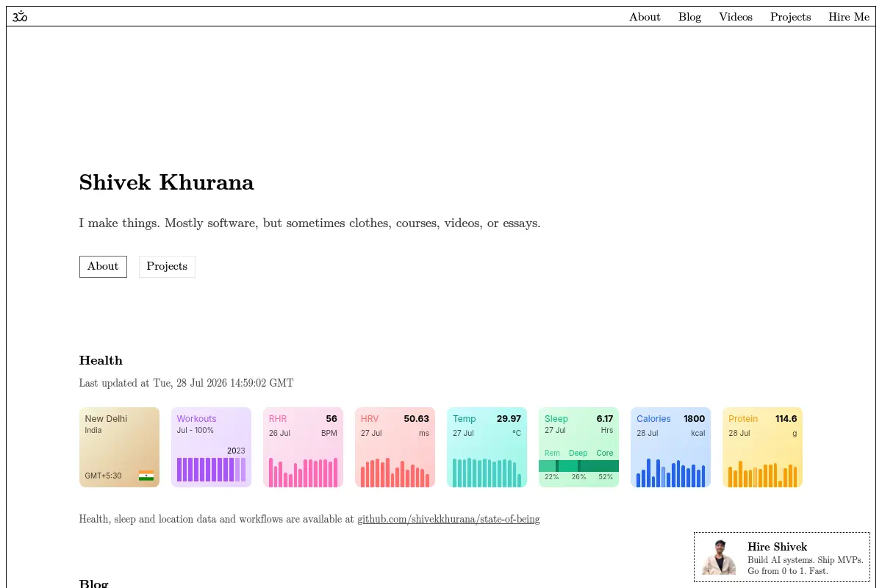Click the Hire Shivek profile photo
This screenshot has width=882, height=588.
click(x=719, y=557)
